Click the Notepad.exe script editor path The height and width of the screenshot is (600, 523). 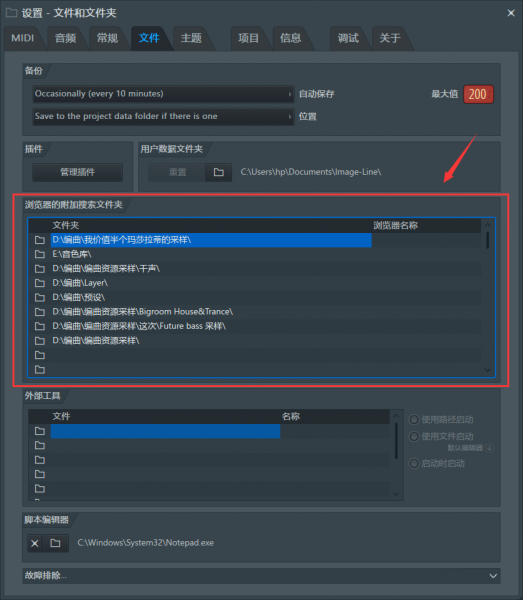click(145, 543)
